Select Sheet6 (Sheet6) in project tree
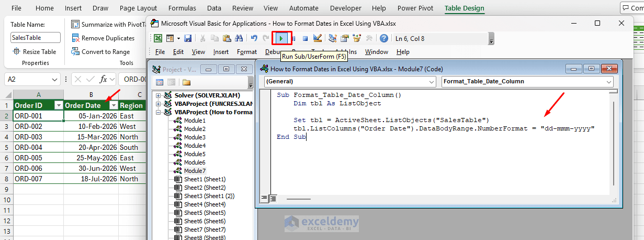Image resolution: width=644 pixels, height=240 pixels. pyautogui.click(x=205, y=221)
